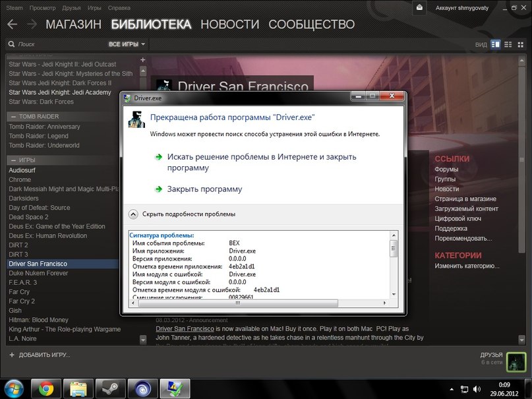Image resolution: width=532 pixels, height=399 pixels.
Task: Click the game list scroll down arrow
Action: tap(143, 339)
